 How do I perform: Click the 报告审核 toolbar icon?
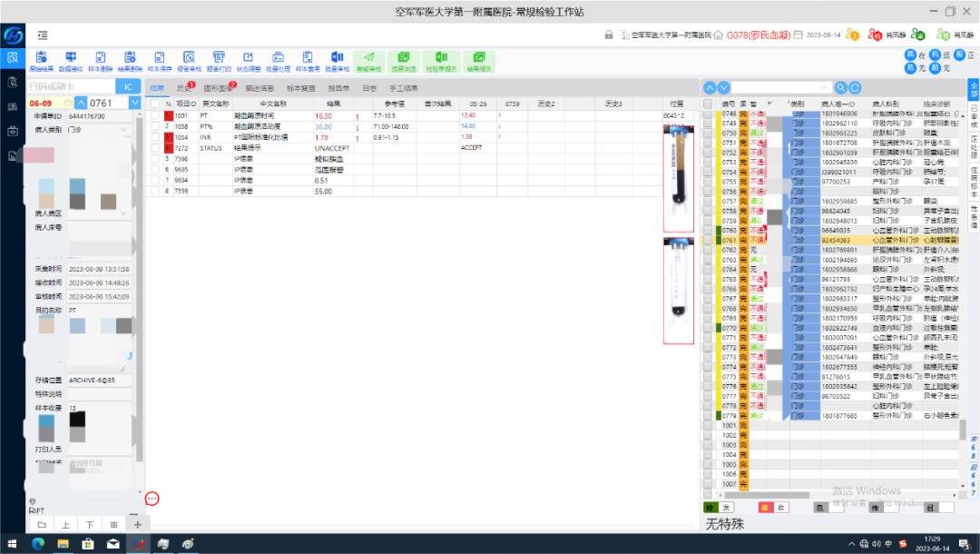pyautogui.click(x=189, y=61)
